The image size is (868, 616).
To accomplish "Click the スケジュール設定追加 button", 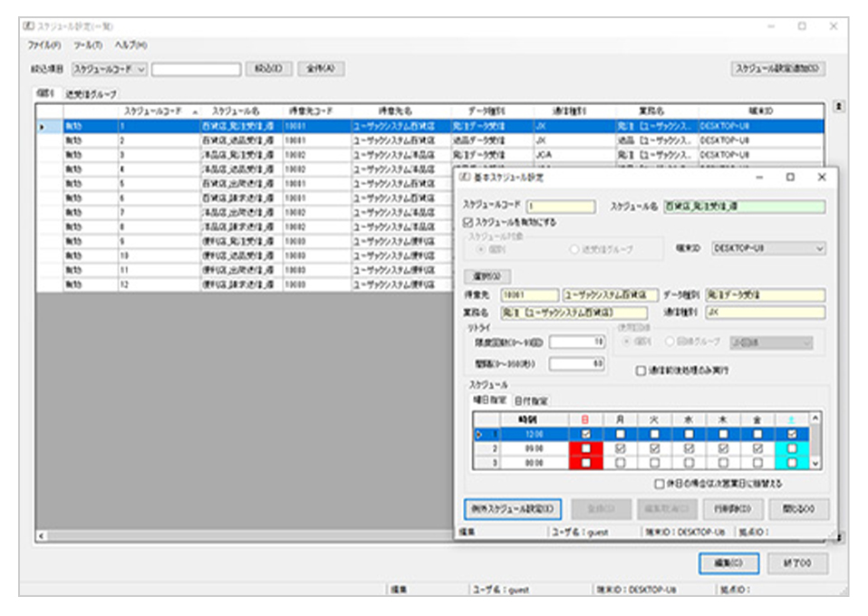I will (777, 69).
